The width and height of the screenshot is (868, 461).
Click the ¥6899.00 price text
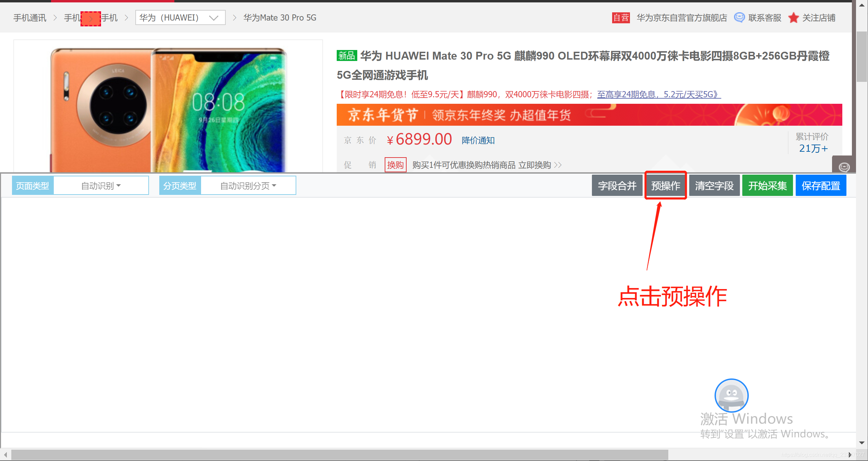tap(419, 139)
